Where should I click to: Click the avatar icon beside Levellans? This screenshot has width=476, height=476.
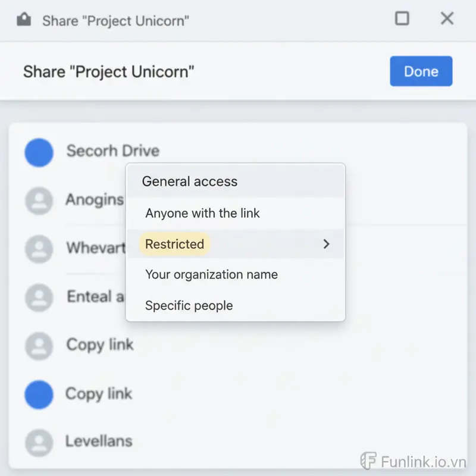tap(39, 442)
